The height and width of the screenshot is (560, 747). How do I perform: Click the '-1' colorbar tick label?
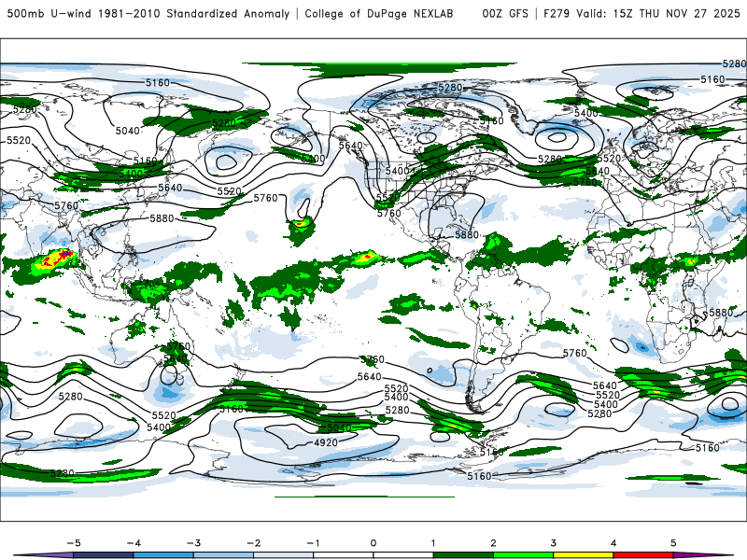[x=313, y=543]
